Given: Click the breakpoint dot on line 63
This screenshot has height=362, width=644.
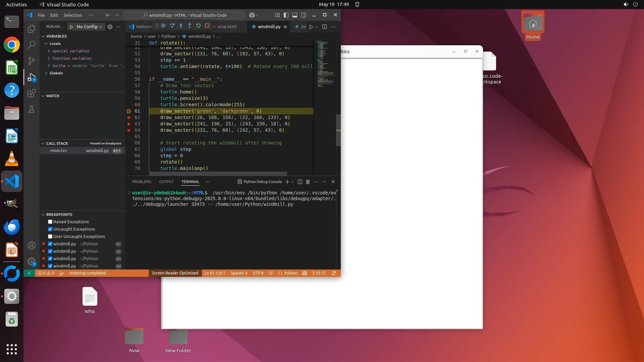Looking at the screenshot, I should tap(129, 124).
